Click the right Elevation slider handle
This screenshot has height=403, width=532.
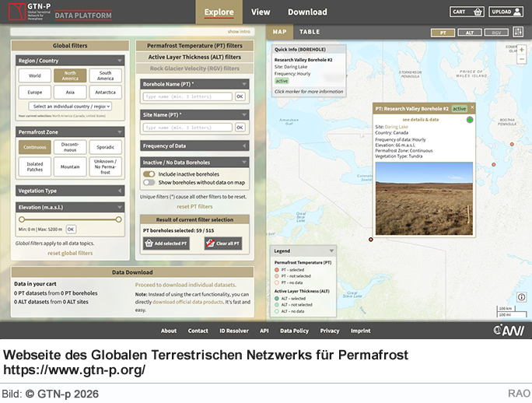pyautogui.click(x=119, y=219)
